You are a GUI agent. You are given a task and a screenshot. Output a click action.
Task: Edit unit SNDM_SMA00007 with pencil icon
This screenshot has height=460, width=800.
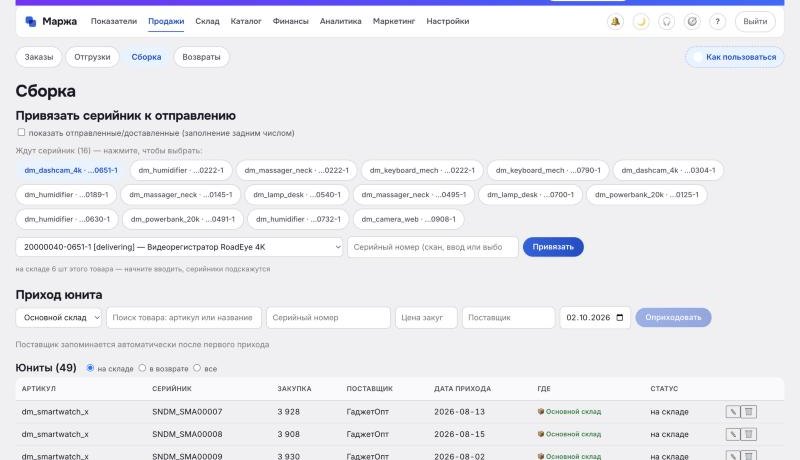tap(733, 412)
